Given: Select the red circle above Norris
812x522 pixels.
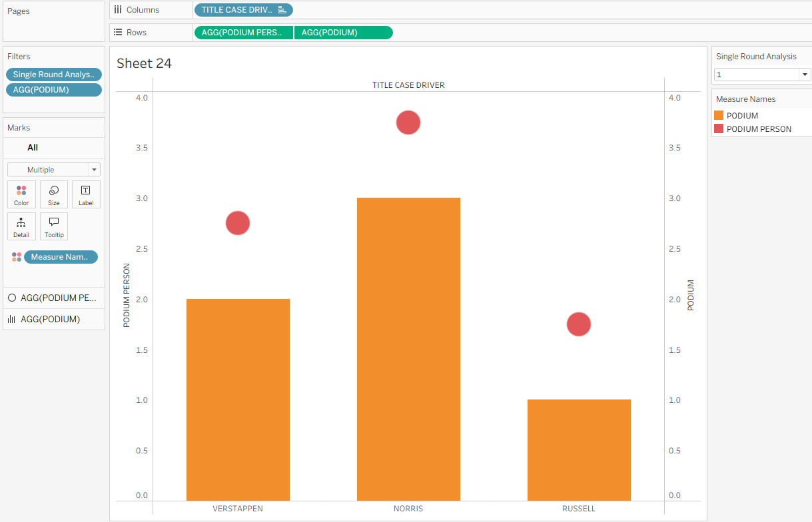Looking at the screenshot, I should [x=408, y=123].
